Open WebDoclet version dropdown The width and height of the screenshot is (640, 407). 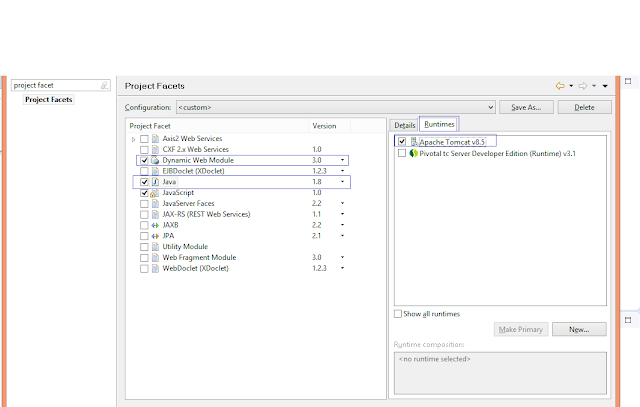342,268
